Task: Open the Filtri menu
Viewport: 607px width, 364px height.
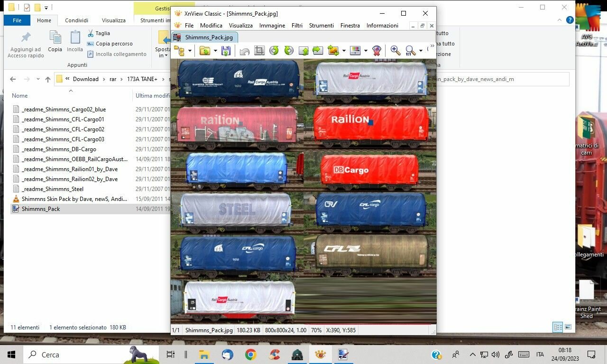Action: tap(297, 26)
